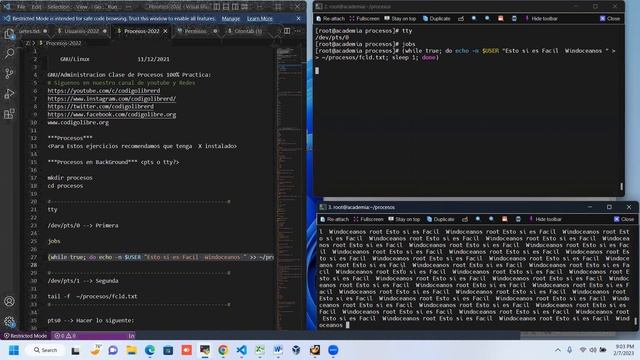Open File Explorer from the taskbar
The image size is (640, 360).
click(131, 350)
